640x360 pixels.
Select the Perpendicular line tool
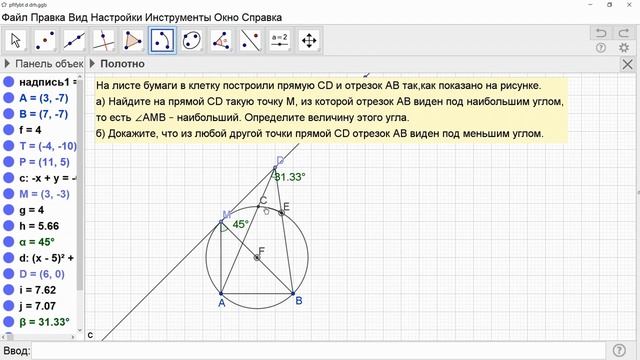pyautogui.click(x=104, y=40)
